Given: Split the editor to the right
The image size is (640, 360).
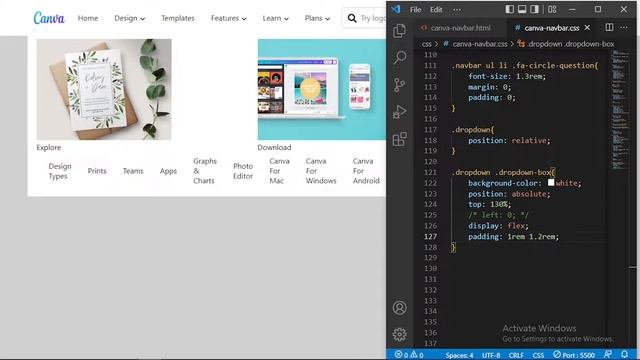Looking at the screenshot, I should pyautogui.click(x=609, y=27).
